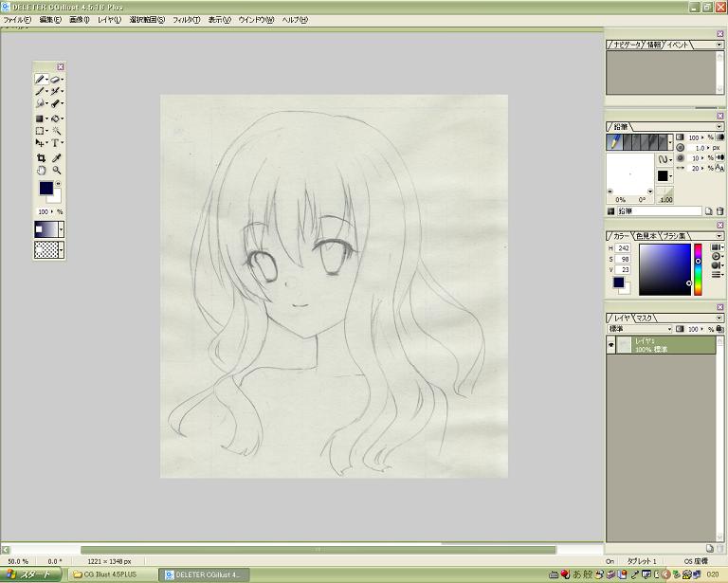Viewport: 728px width, 583px height.
Task: Switch to the イベント tab
Action: pyautogui.click(x=679, y=45)
